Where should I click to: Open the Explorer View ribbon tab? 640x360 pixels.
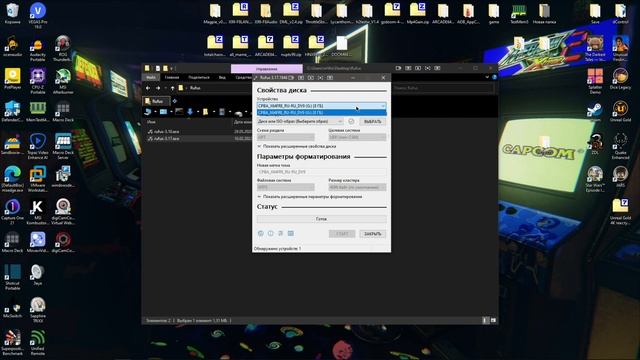(222, 77)
